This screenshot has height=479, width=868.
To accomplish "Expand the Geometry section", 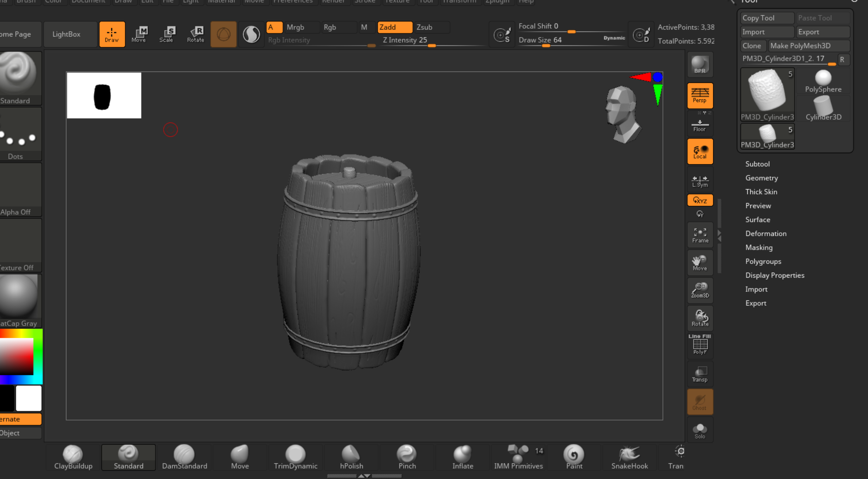I will pyautogui.click(x=761, y=178).
